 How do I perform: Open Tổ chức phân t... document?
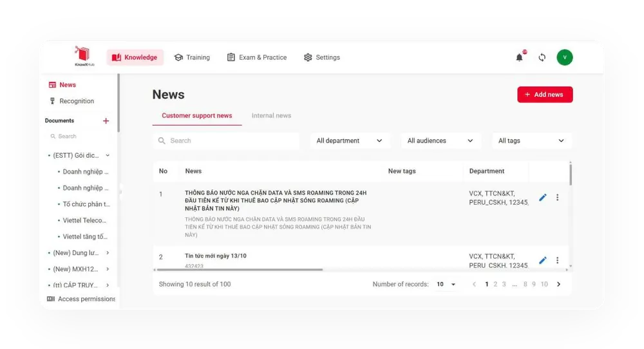click(x=86, y=204)
